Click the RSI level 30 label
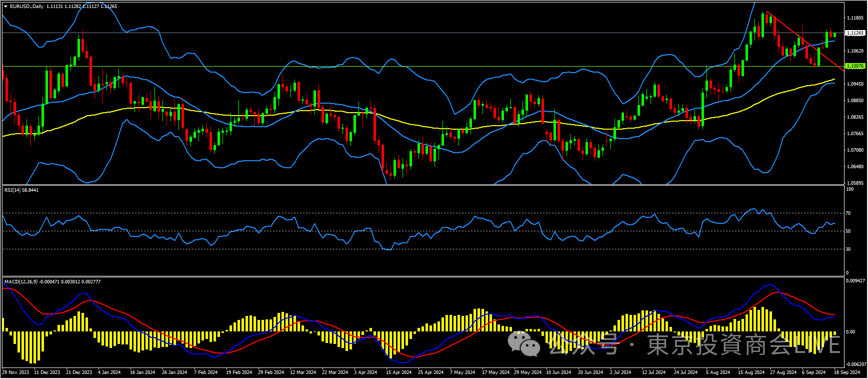 (848, 249)
